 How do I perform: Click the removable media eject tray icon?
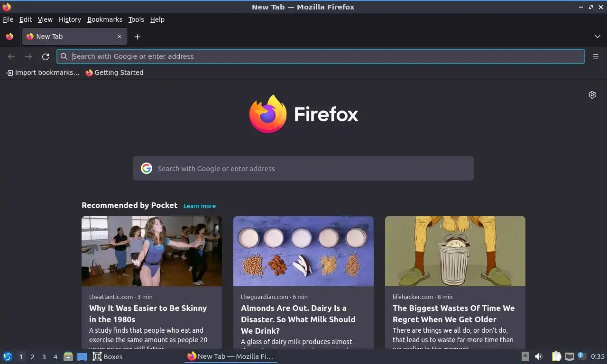point(525,356)
